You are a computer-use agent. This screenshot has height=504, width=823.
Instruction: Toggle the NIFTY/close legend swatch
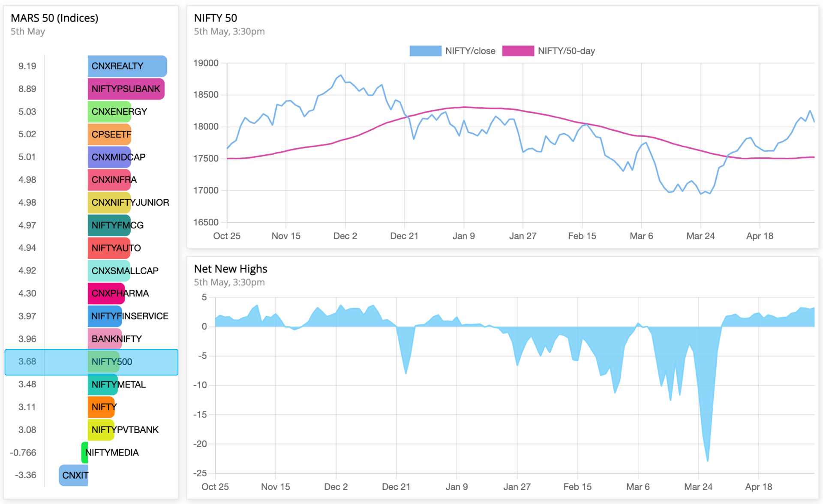coord(425,51)
